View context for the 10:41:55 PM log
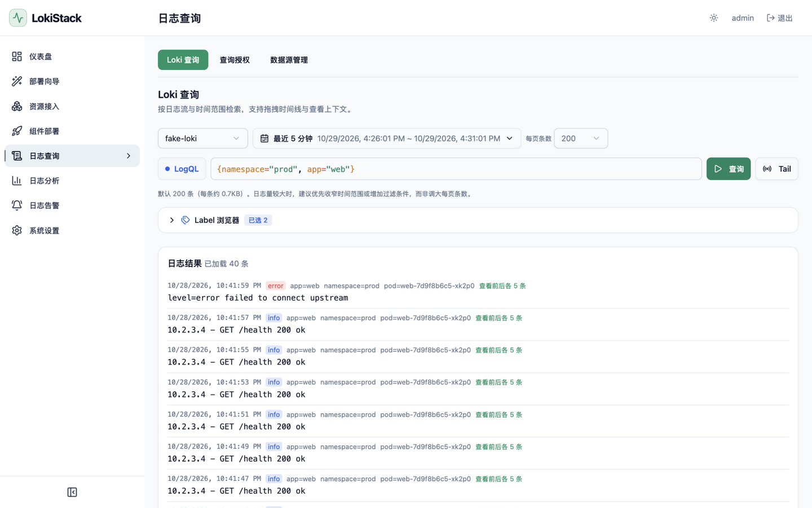The width and height of the screenshot is (812, 508). click(499, 350)
